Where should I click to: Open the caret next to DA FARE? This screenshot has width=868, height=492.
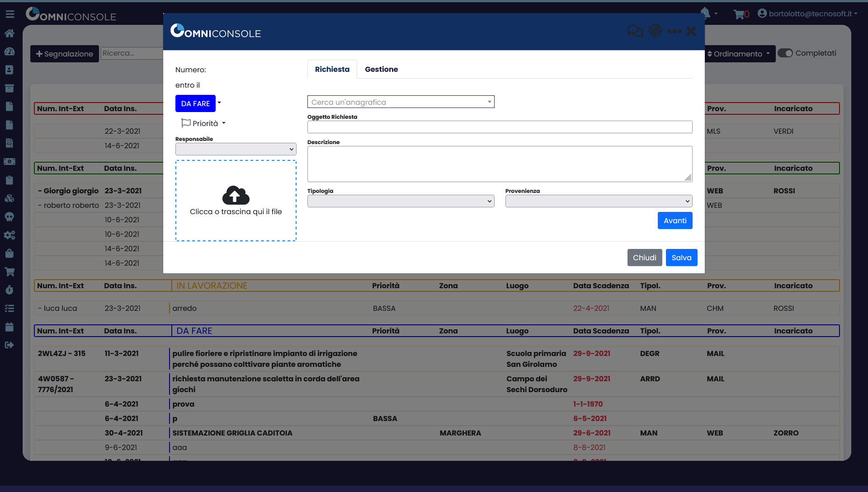pos(219,103)
